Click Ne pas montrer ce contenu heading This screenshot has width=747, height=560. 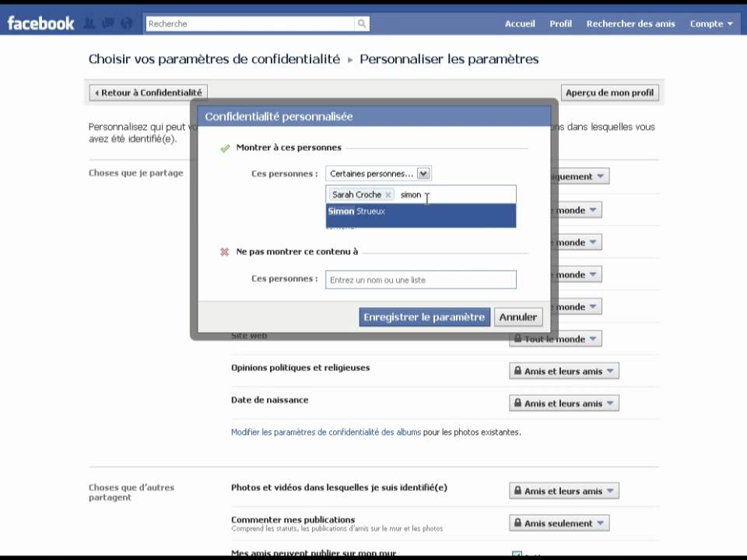click(296, 251)
